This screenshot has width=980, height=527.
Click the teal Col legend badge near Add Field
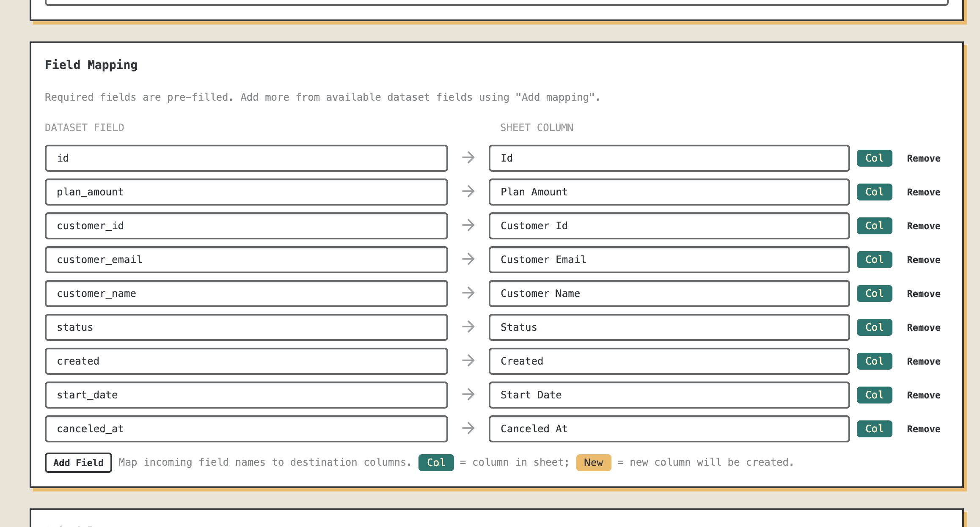[436, 462]
